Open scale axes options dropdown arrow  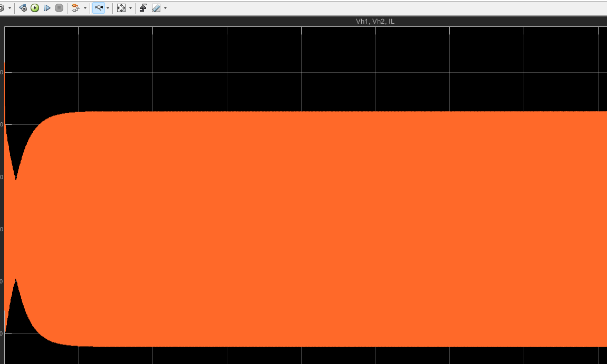[130, 8]
